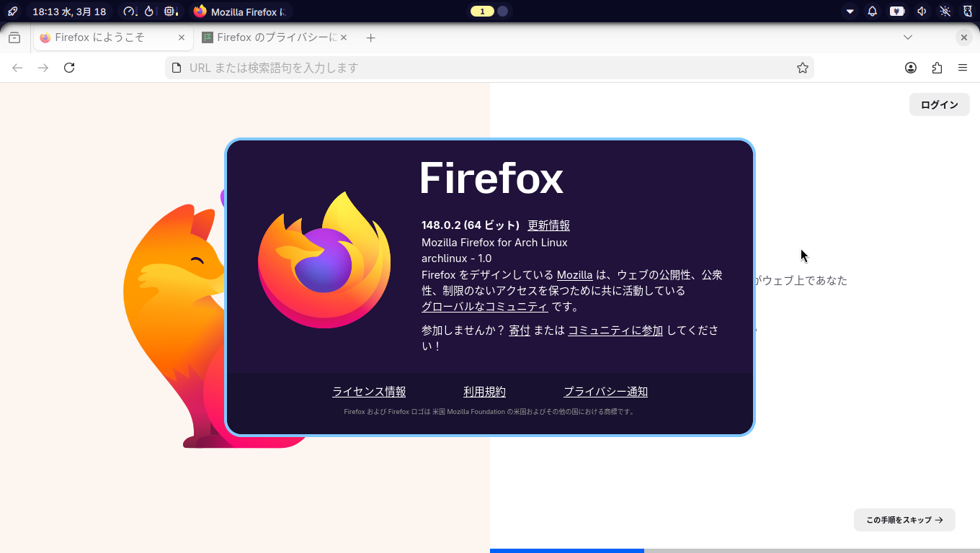Open the notifications bell
This screenshot has height=553, width=980.
[873, 12]
